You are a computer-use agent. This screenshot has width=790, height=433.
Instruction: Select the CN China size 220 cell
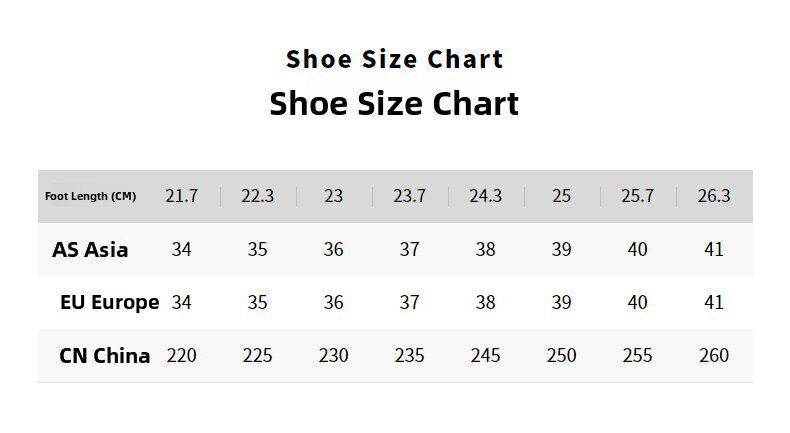(x=181, y=355)
